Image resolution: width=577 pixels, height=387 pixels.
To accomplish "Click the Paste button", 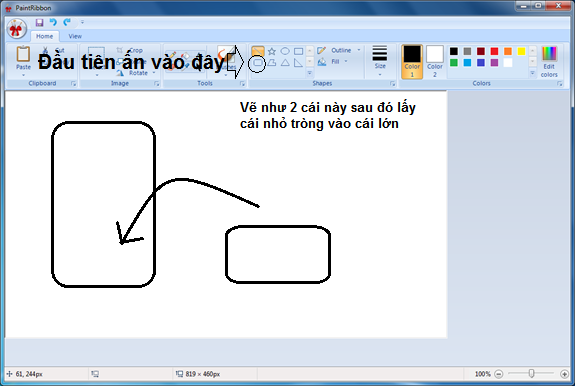I will [23, 61].
